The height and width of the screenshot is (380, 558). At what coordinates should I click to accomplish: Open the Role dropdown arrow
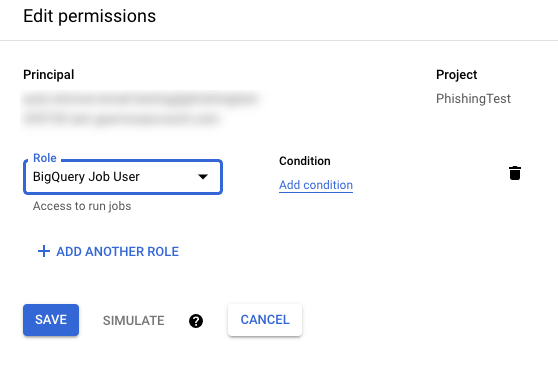point(203,177)
